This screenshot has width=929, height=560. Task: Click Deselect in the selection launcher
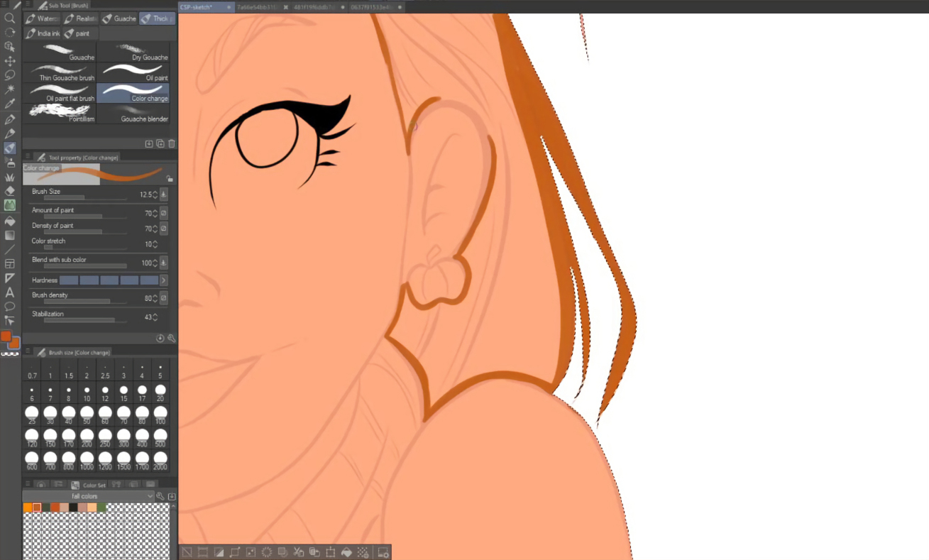point(187,552)
